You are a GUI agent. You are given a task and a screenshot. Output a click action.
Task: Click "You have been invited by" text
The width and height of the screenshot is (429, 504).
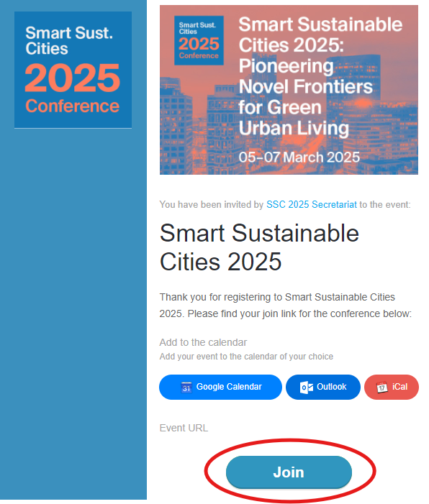tap(212, 204)
